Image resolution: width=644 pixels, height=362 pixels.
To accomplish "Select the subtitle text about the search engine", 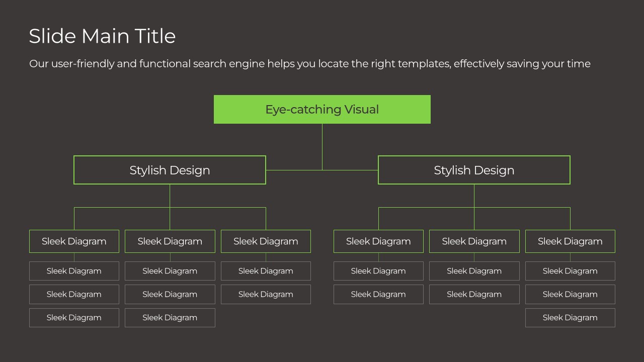I will (309, 64).
